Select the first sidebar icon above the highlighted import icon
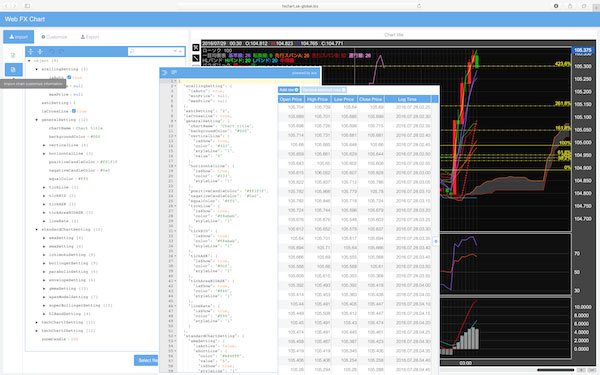 click(x=13, y=55)
